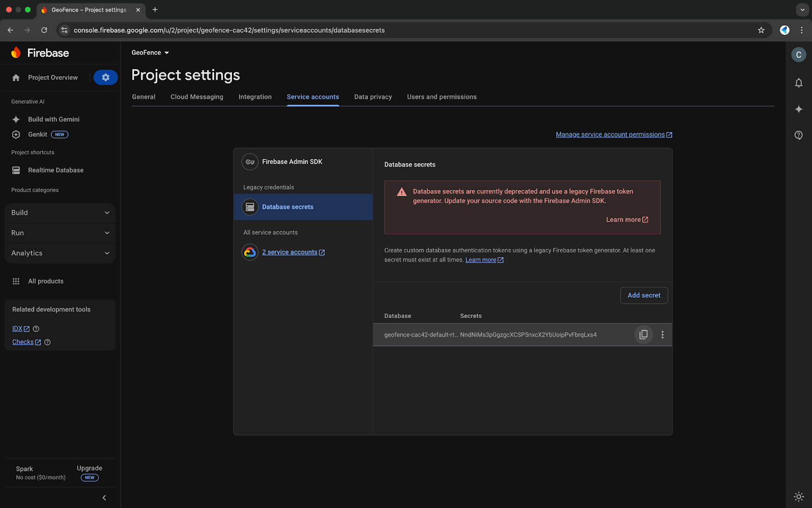Collapse the left sidebar with the chevron
This screenshot has width=812, height=508.
pos(105,498)
